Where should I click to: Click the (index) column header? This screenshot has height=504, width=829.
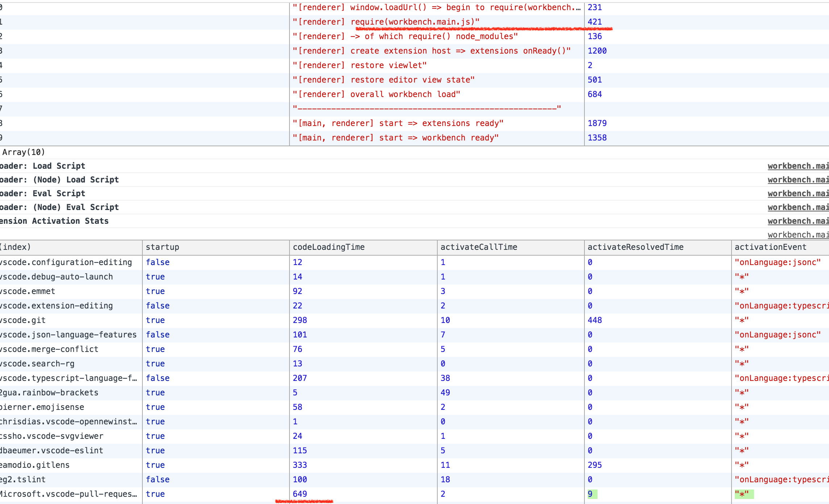[15, 247]
